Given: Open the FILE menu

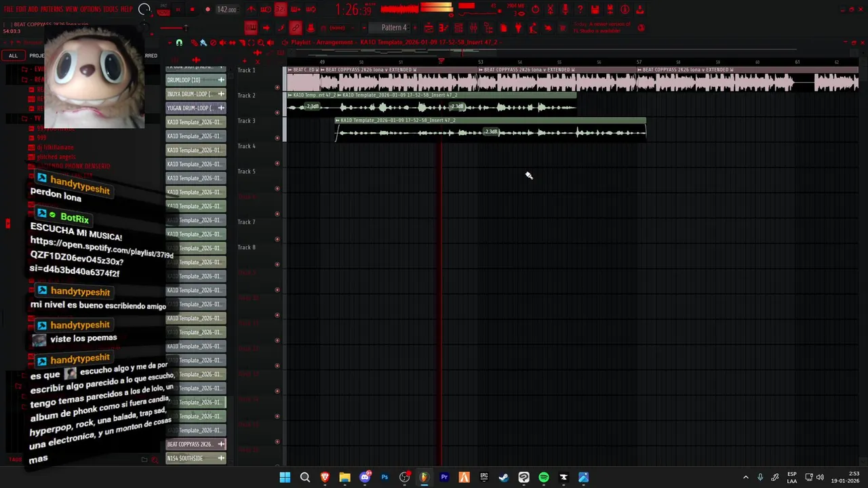Looking at the screenshot, I should tap(8, 9).
